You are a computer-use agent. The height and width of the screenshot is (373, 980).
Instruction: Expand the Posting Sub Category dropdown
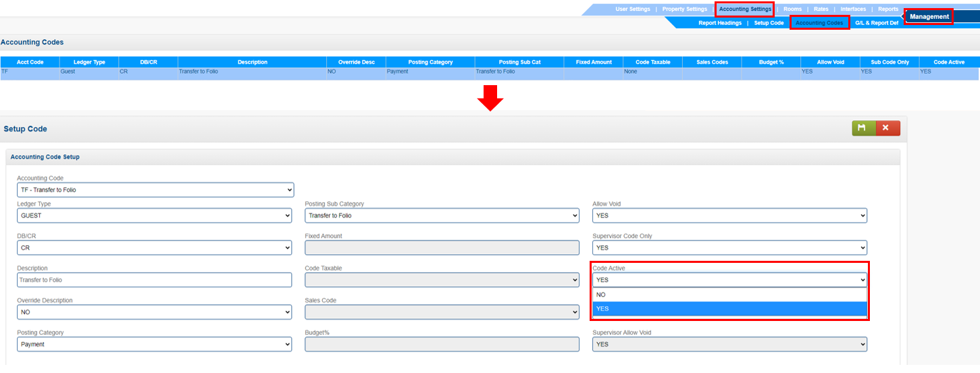(x=442, y=216)
